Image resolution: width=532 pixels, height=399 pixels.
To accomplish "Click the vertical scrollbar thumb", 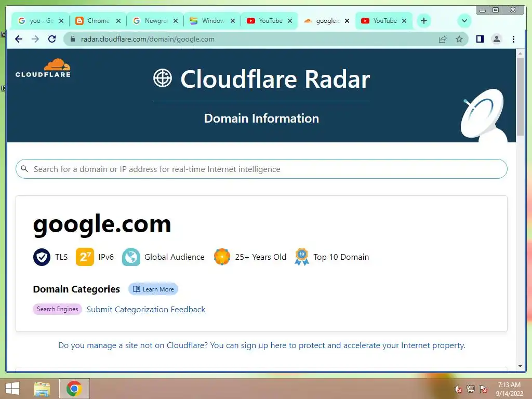I will click(520, 96).
